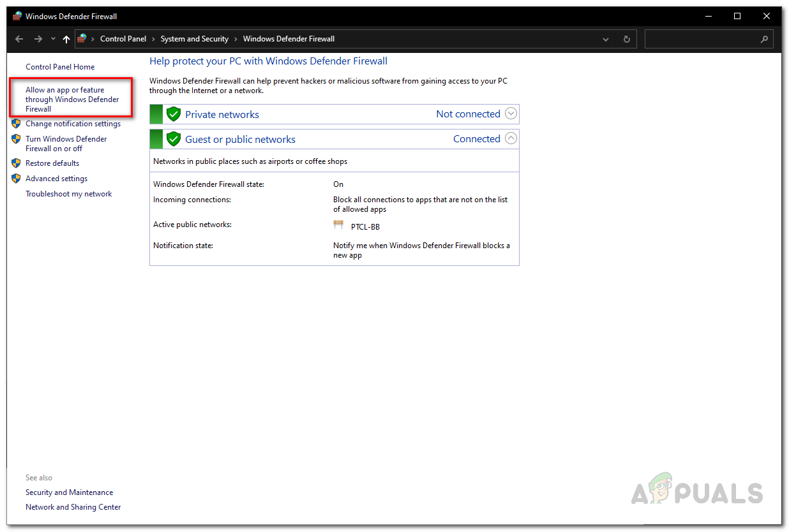Expand the Private networks section
The height and width of the screenshot is (532, 789).
pos(510,113)
